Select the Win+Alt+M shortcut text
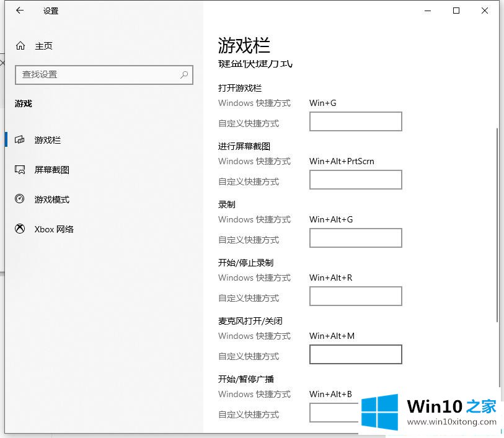 coord(332,336)
